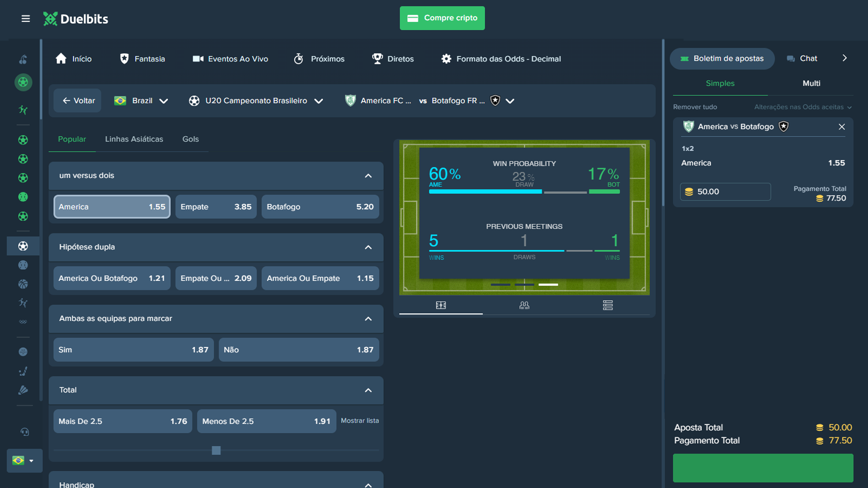Switch to Linhas Asiáticas tab
Screen dimensions: 868x488
pyautogui.click(x=134, y=139)
